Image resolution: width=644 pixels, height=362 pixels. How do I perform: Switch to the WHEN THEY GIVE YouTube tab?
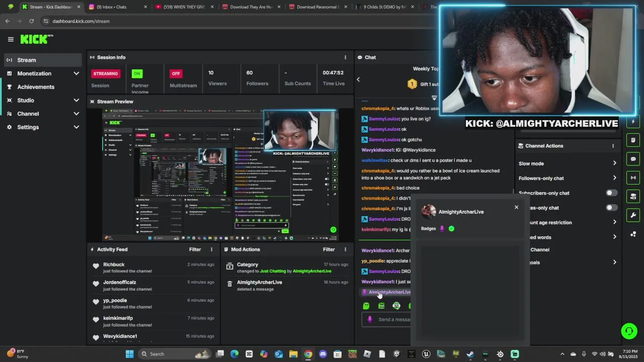[184, 7]
